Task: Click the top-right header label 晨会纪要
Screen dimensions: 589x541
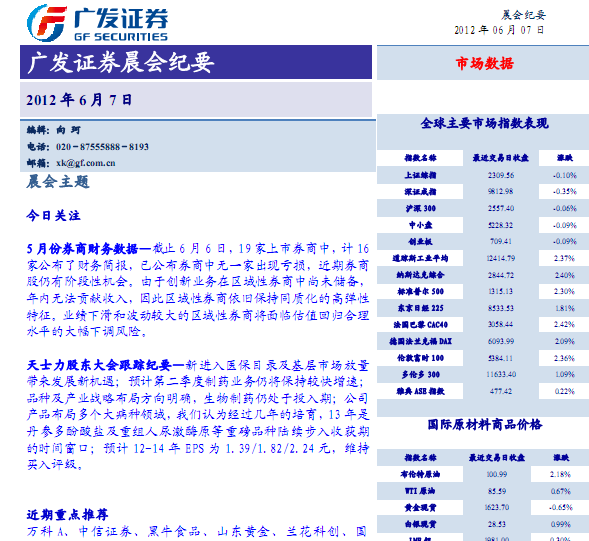Action: coord(523,15)
